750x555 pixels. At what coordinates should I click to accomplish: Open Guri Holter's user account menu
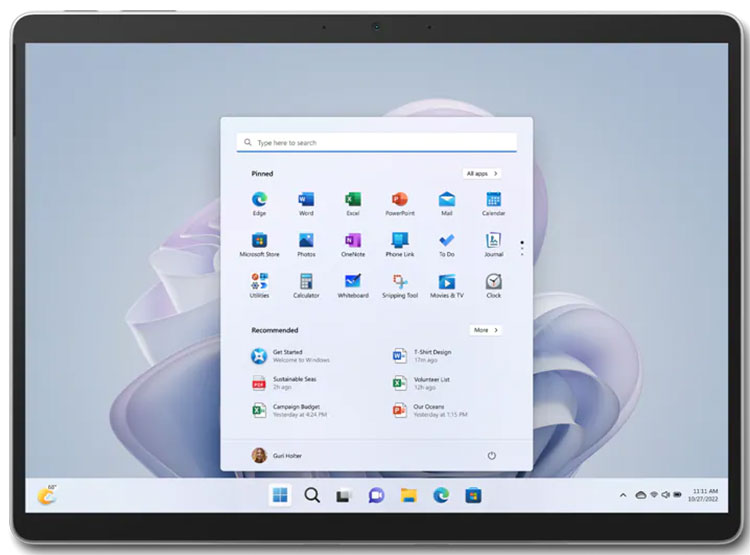(277, 455)
